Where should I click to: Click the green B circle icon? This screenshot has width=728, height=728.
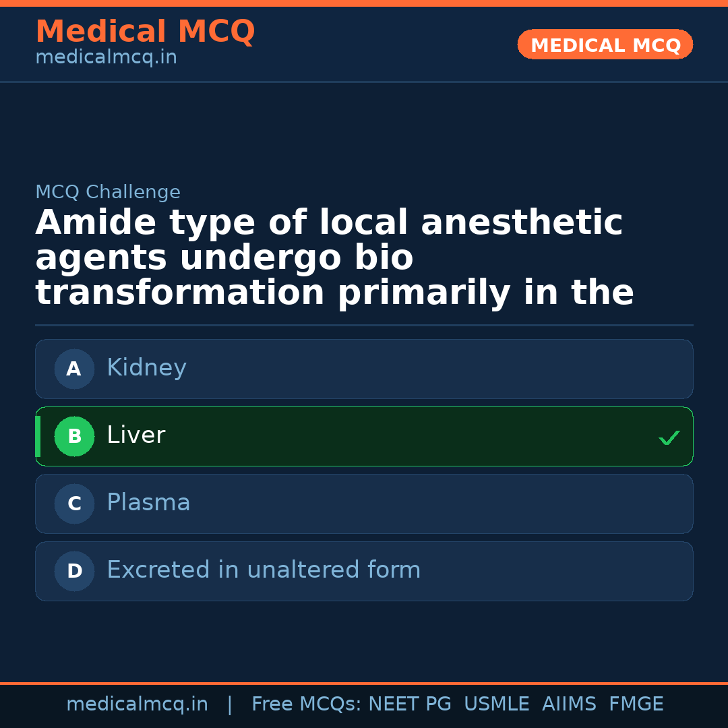[x=74, y=436]
